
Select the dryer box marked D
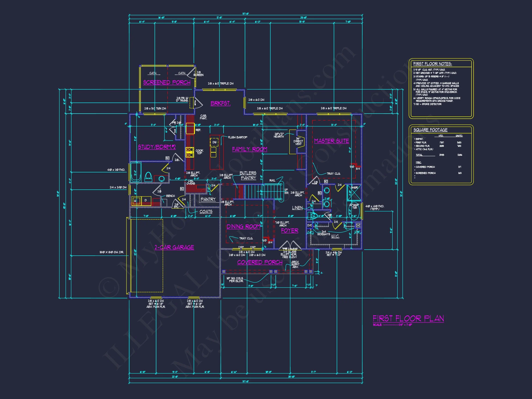(x=146, y=201)
